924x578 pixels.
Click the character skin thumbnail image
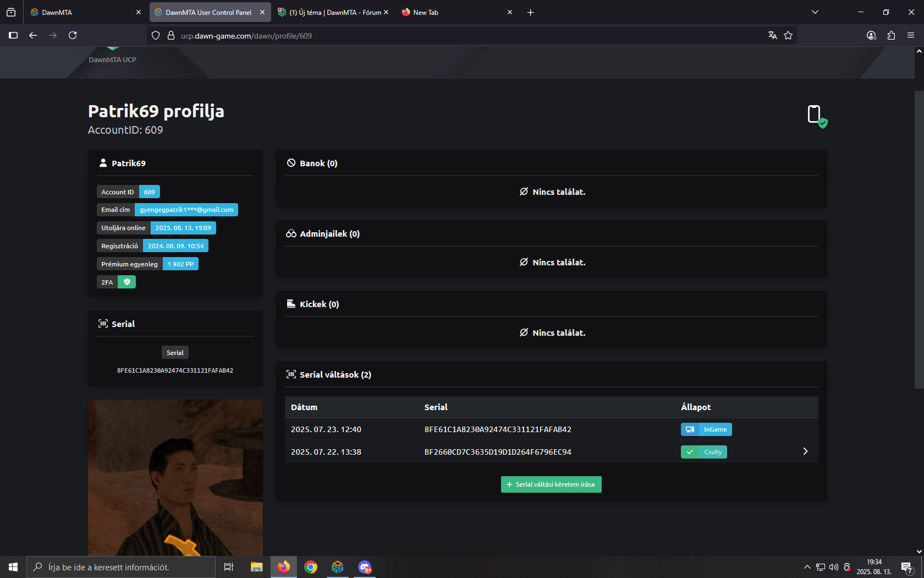click(175, 477)
